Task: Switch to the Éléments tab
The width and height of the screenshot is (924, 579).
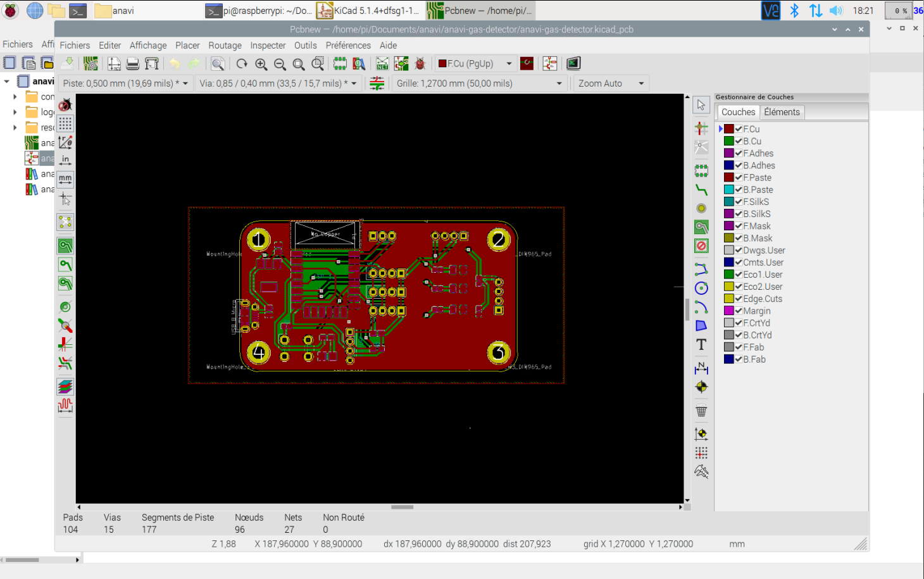Action: pyautogui.click(x=782, y=112)
